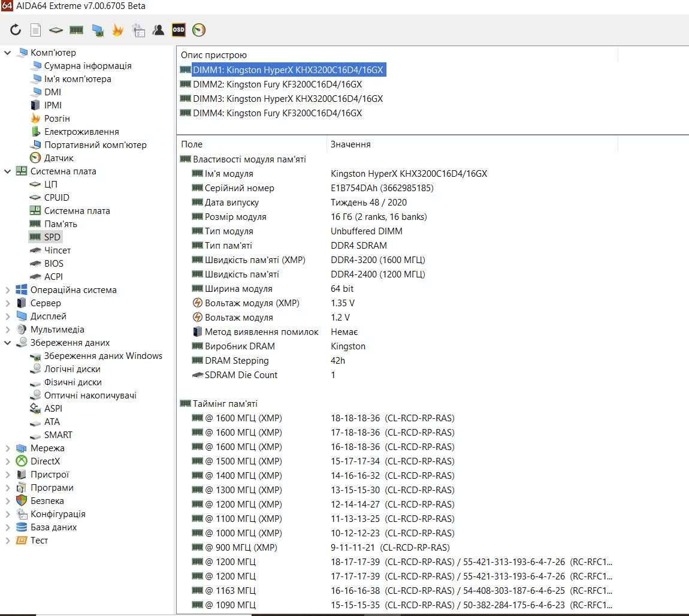Screen dimensions: 689x616
Task: Collapse the Комп'ютер tree node
Action: pos(7,53)
